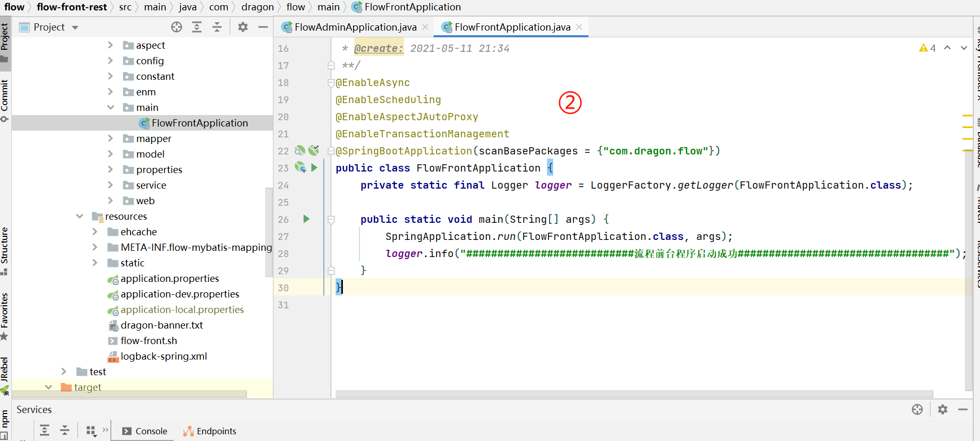Select the FlowFrontApplication.java tab
This screenshot has height=441, width=980.
[512, 27]
